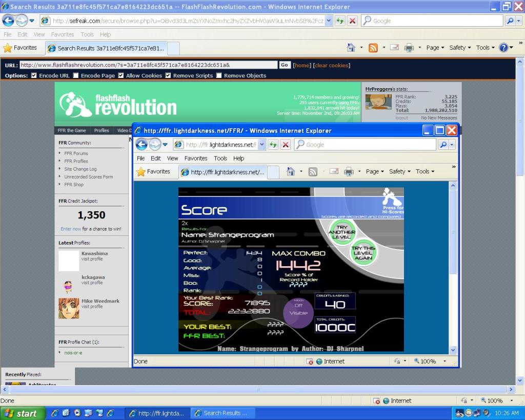Open Profiles tab in FFR navigation bar

(102, 131)
